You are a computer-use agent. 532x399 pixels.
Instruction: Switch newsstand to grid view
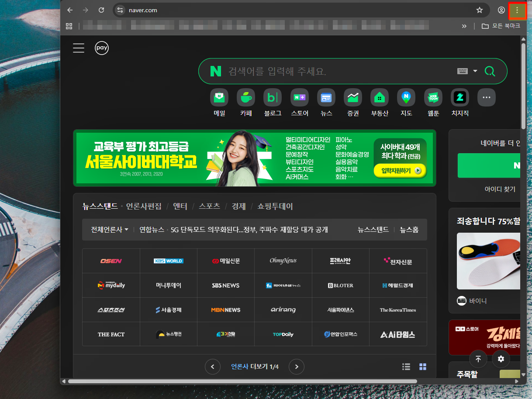423,367
